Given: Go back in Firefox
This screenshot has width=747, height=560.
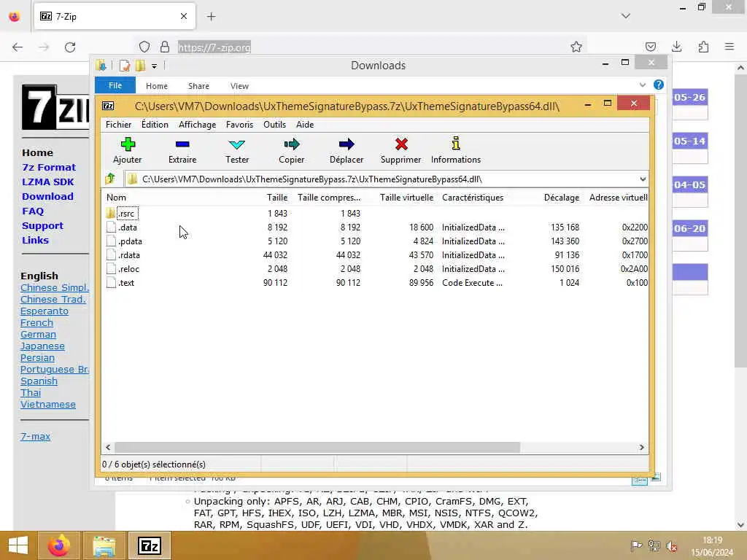Looking at the screenshot, I should [18, 47].
